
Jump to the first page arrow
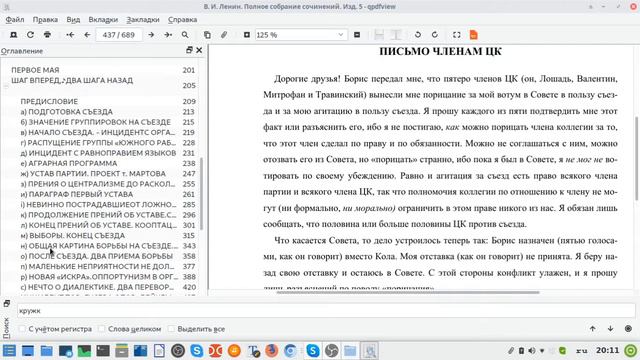70,35
